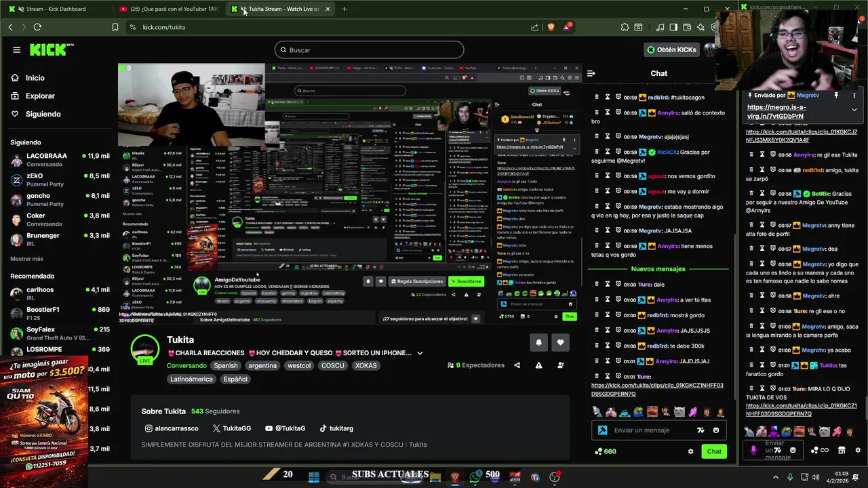Insert the white cat quick emote
The width and height of the screenshot is (868, 488).
[x=679, y=411]
